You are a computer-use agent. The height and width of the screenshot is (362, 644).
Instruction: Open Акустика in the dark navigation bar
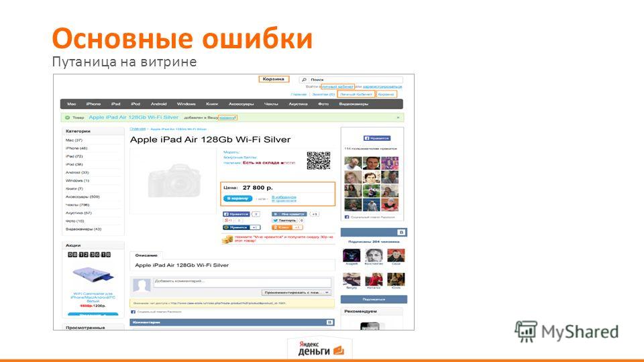[x=298, y=105]
